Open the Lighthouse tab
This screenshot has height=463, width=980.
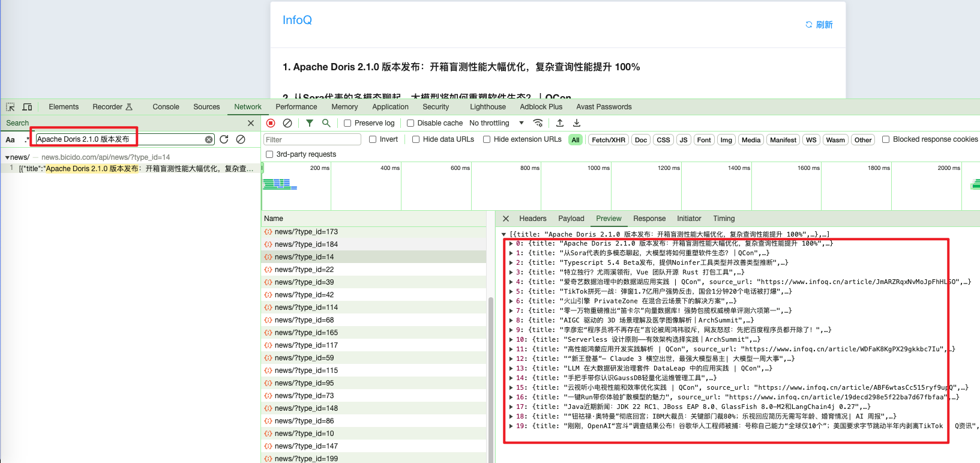tap(488, 107)
